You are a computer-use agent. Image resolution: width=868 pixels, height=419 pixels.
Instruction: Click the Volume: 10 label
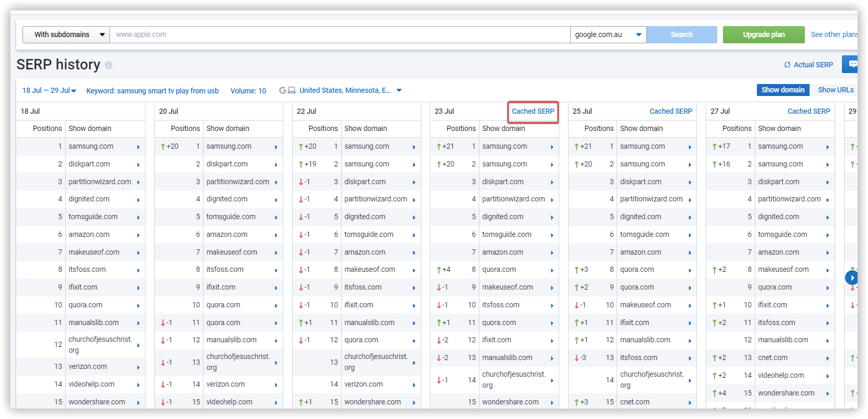coord(248,91)
